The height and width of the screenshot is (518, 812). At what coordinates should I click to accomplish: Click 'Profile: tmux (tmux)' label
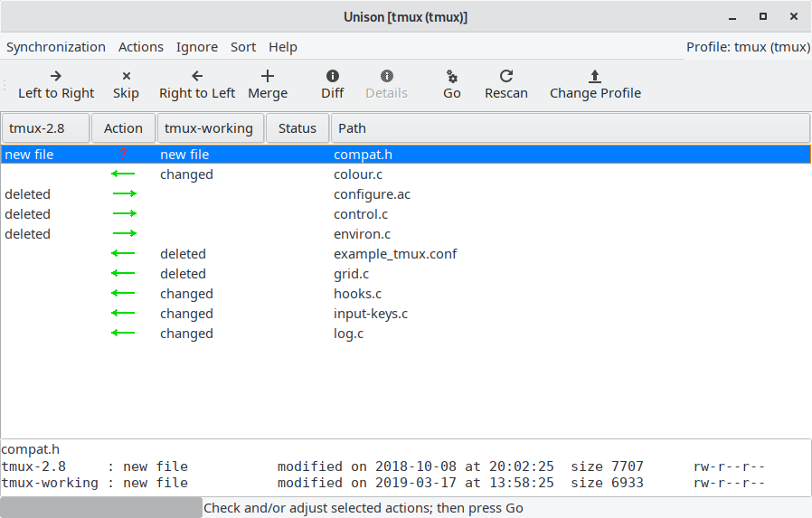coord(748,47)
